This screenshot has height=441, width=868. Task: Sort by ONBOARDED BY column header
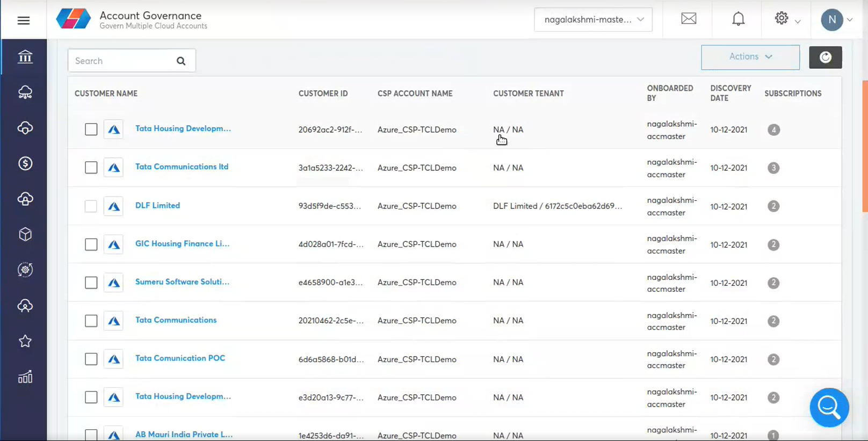click(670, 93)
